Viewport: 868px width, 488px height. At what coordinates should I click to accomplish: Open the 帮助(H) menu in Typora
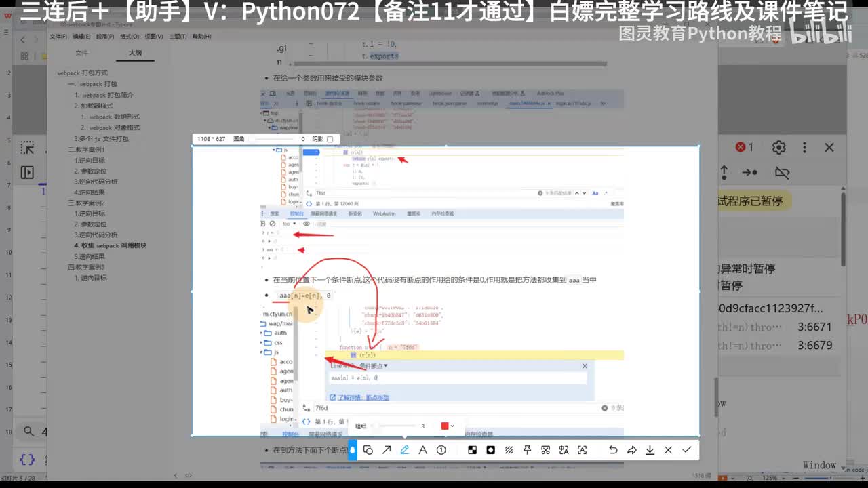click(202, 37)
